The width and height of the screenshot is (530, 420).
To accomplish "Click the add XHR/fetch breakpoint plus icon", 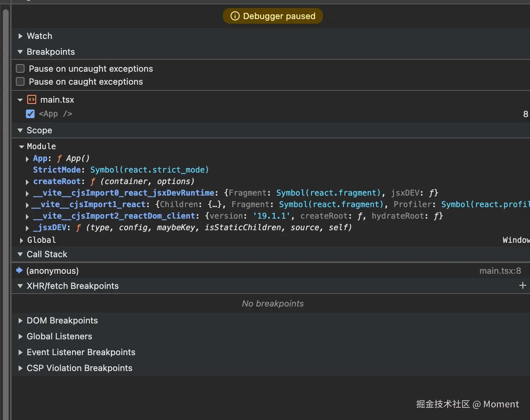I will [522, 286].
